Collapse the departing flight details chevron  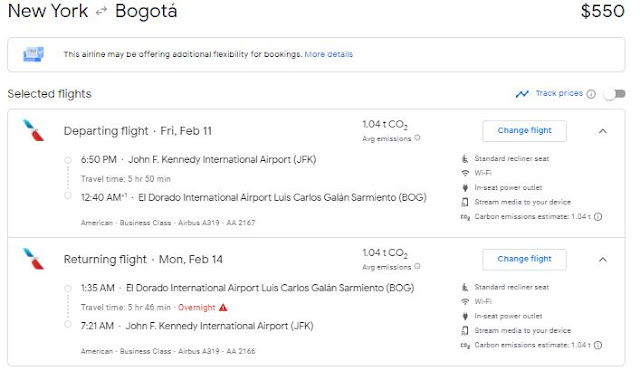click(602, 131)
